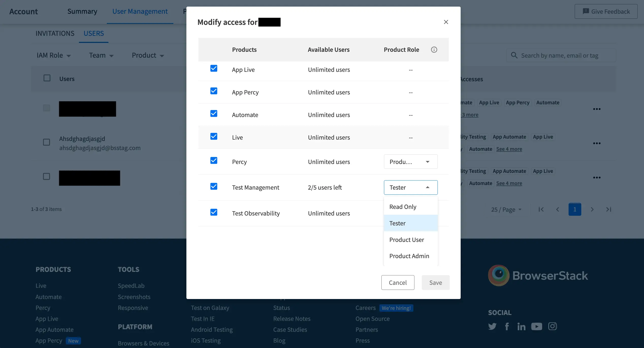Collapse the Test Management Tester dropdown
Image resolution: width=644 pixels, height=348 pixels.
pyautogui.click(x=411, y=187)
